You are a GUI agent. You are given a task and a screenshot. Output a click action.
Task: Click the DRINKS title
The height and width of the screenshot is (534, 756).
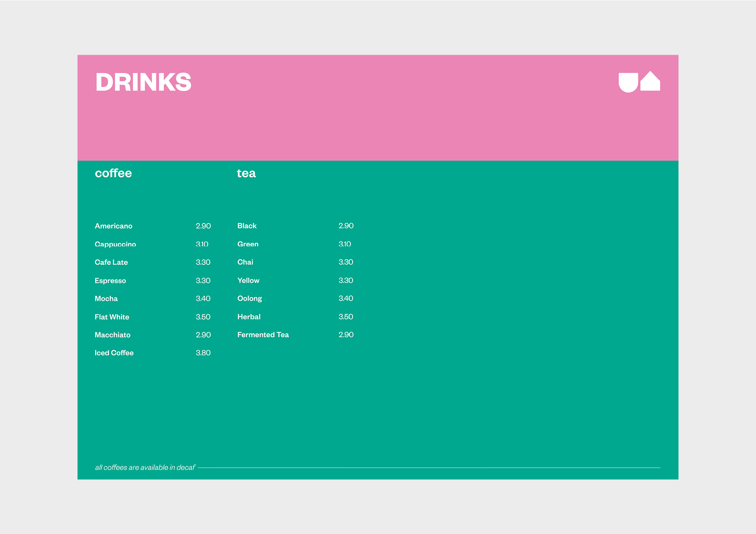point(144,82)
